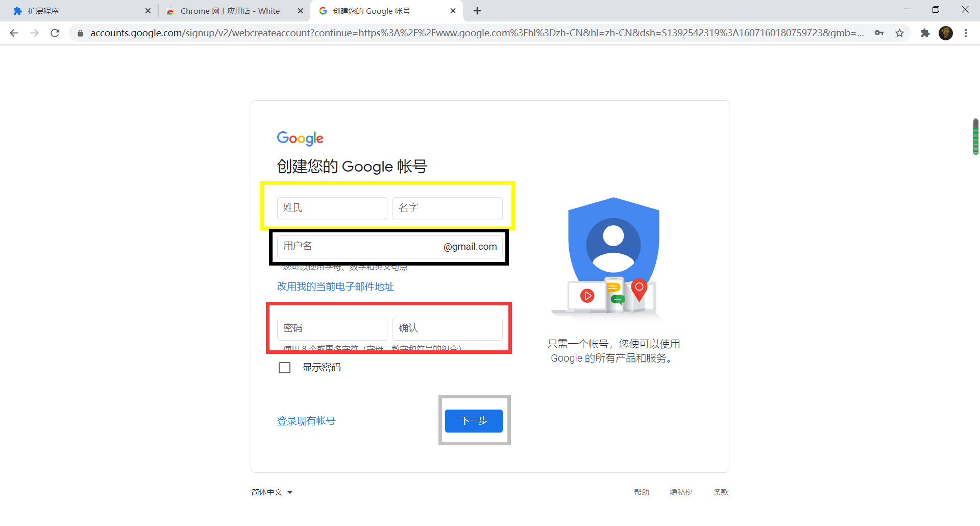Open saved passwords key icon

pyautogui.click(x=879, y=33)
